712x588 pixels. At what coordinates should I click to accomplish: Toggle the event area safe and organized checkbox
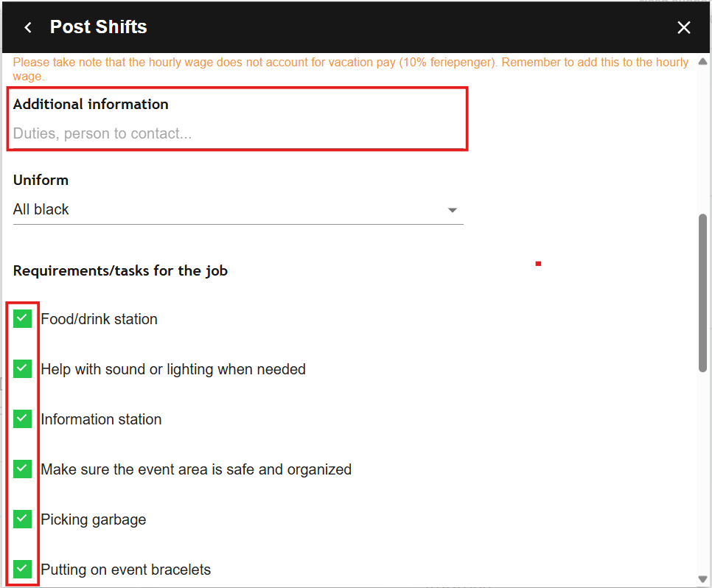[x=23, y=469]
